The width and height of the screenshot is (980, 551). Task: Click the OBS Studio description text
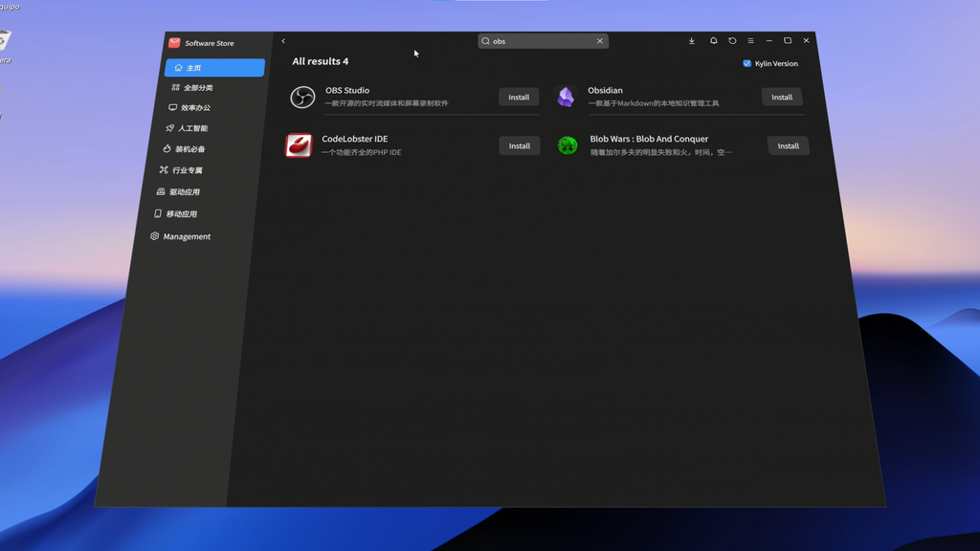(x=387, y=103)
